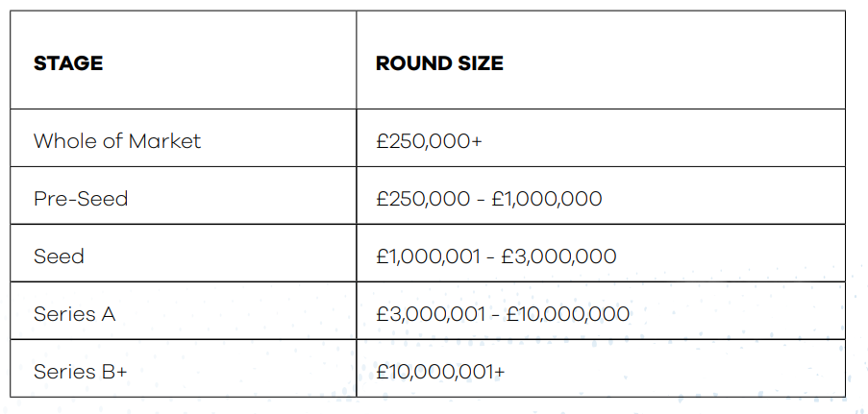Viewport: 868px width, 414px height.
Task: Click the £3,000,000 upper bound in Seed row
Action: click(x=558, y=256)
